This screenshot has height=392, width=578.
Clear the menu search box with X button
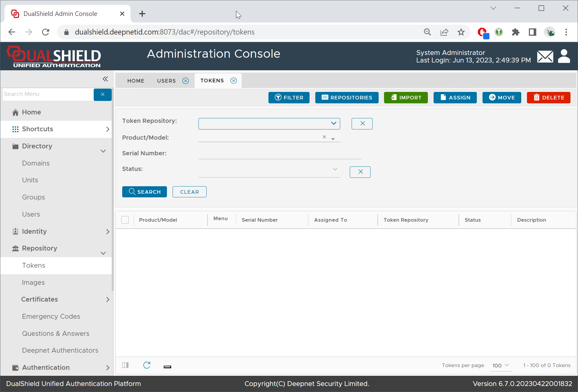102,94
